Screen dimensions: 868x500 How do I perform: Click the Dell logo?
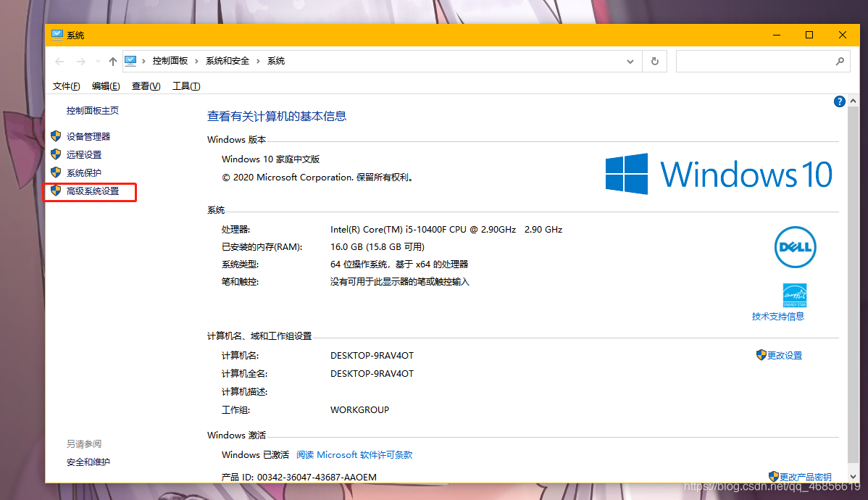coord(795,247)
